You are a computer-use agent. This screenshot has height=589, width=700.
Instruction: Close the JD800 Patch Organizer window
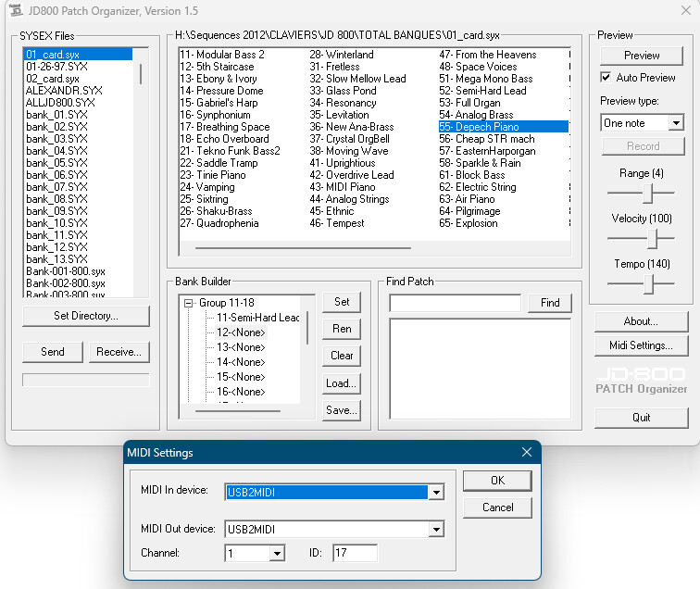pyautogui.click(x=686, y=10)
